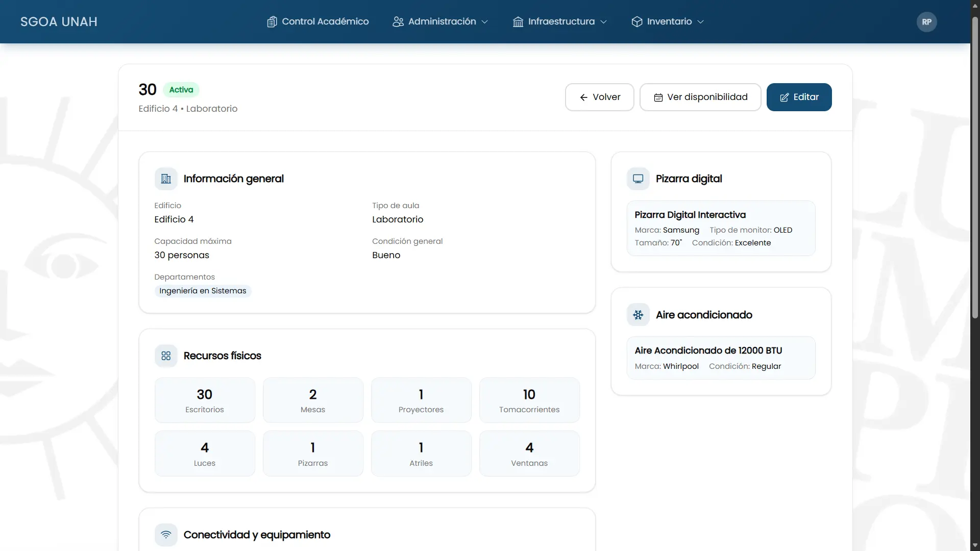Click the back arrow icon in Volver
Viewport: 980px width, 551px height.
[x=584, y=97]
